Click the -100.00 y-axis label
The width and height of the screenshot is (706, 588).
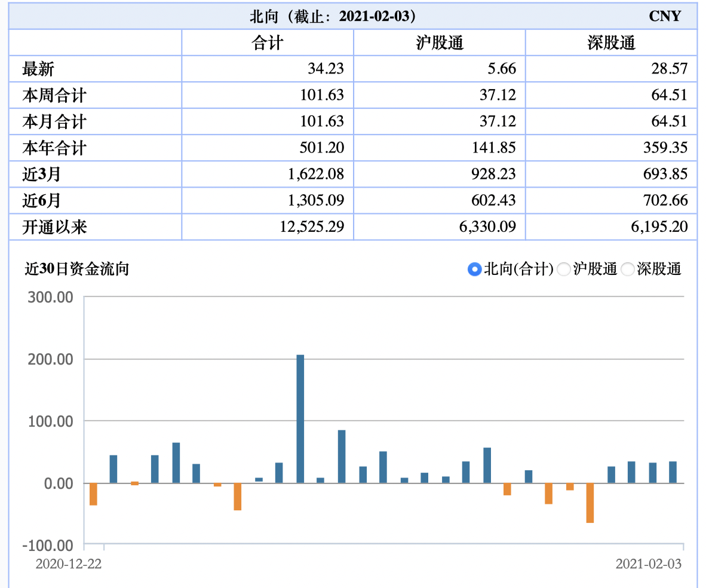(48, 546)
